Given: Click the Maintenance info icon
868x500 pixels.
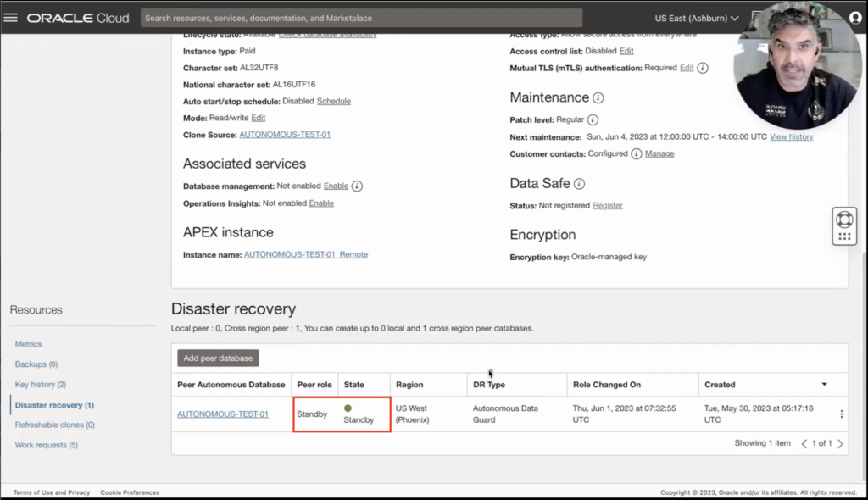Looking at the screenshot, I should coord(598,98).
